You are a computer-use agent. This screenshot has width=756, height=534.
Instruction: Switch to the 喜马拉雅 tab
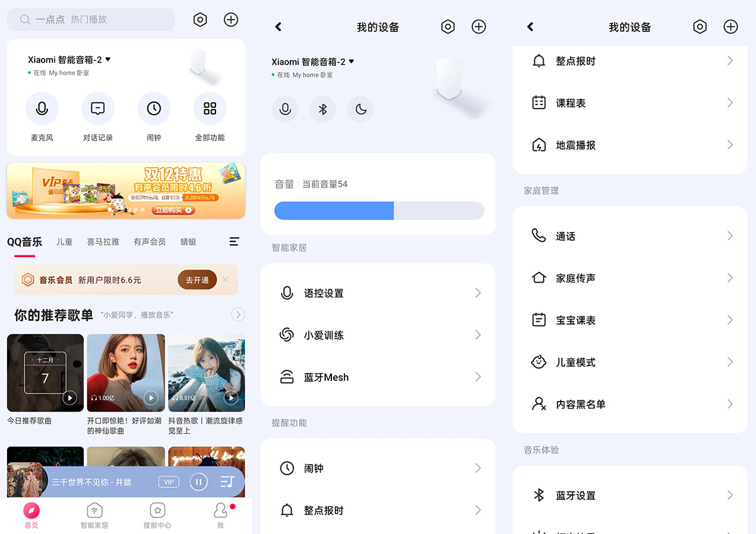pyautogui.click(x=103, y=241)
